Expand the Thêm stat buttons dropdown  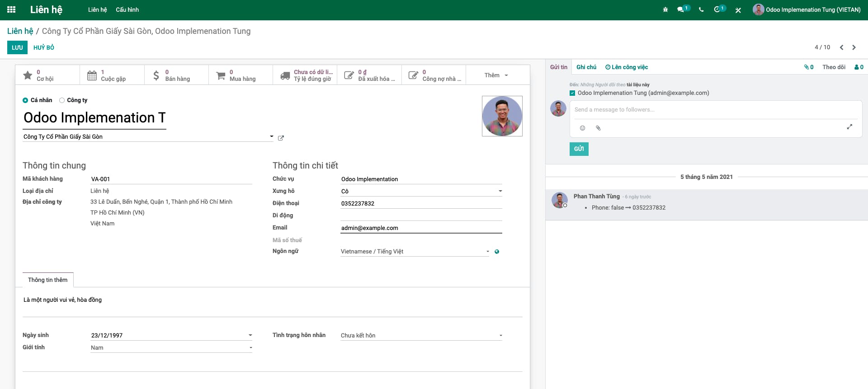pyautogui.click(x=496, y=75)
